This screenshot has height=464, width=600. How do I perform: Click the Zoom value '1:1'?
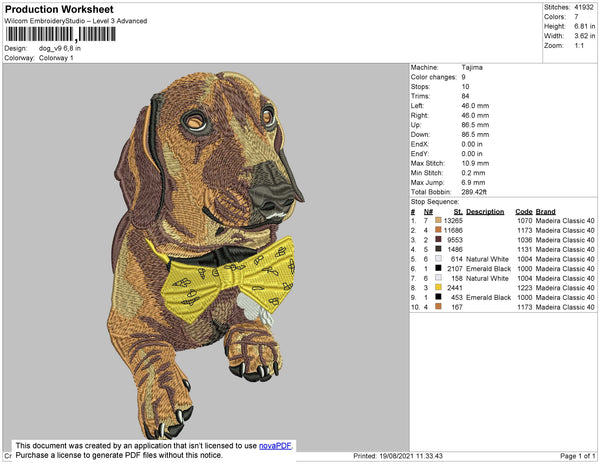click(x=579, y=46)
